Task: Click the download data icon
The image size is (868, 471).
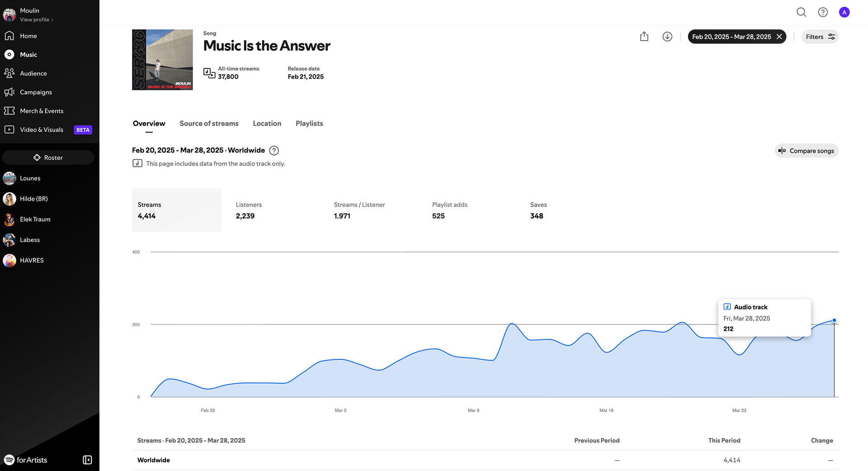Action: pos(667,37)
